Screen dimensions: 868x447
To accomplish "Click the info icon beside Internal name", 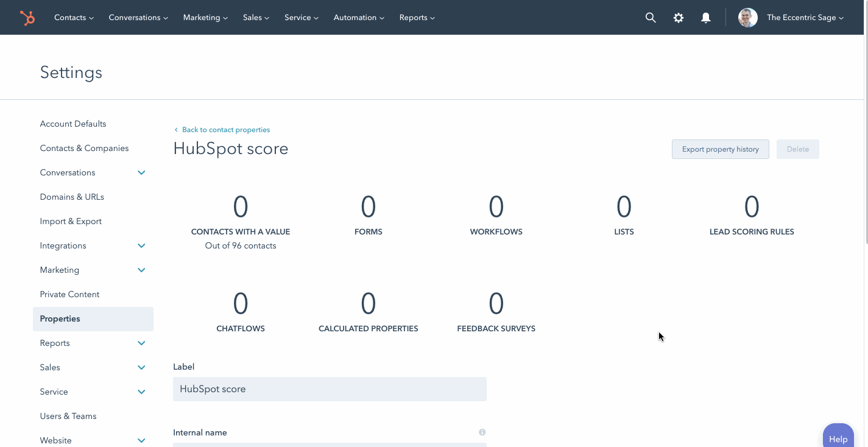I will (482, 432).
